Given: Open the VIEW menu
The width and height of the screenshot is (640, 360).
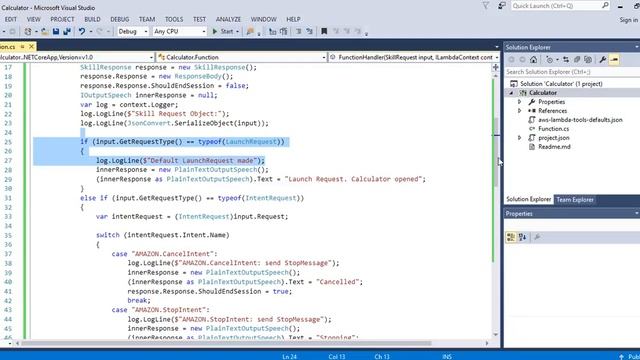Looking at the screenshot, I should click(33, 19).
